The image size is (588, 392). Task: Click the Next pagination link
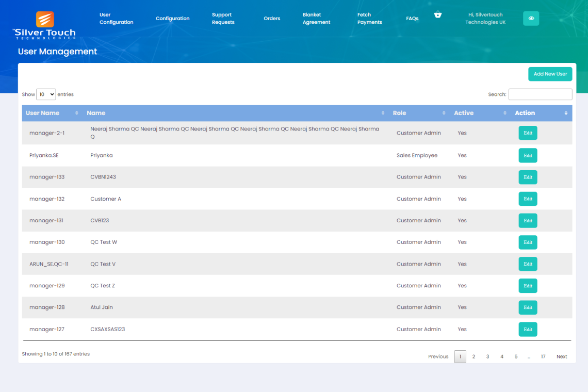(562, 357)
